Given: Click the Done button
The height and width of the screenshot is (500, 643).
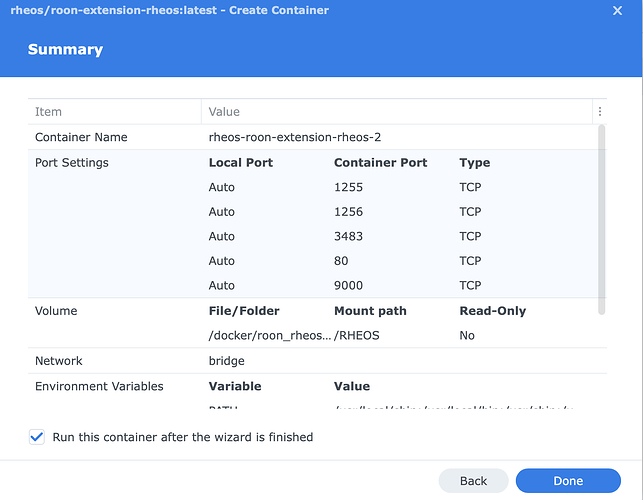Looking at the screenshot, I should 568,481.
